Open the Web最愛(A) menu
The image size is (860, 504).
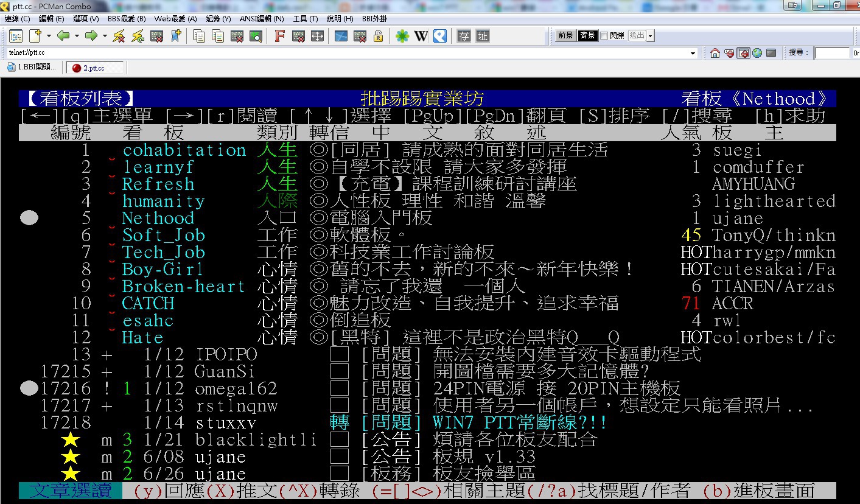tap(175, 19)
